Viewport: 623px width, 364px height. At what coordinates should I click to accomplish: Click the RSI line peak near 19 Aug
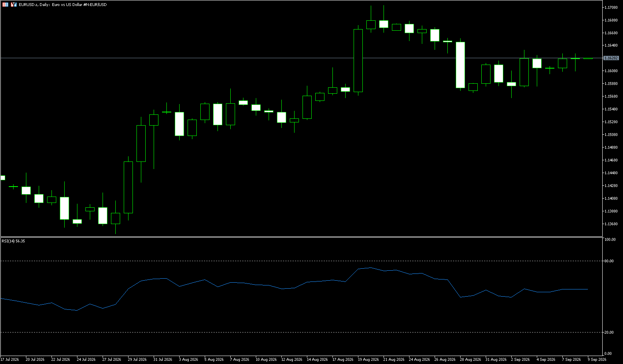click(371, 268)
